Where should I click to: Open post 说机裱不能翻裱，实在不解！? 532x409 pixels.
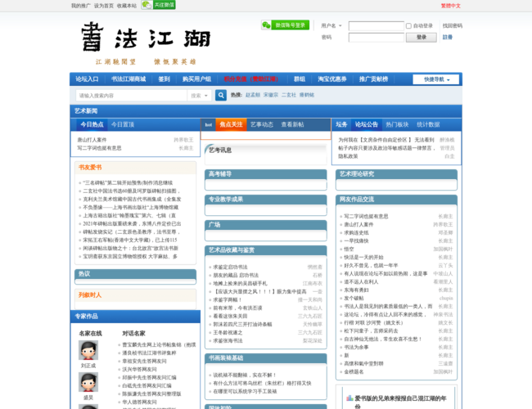pyautogui.click(x=245, y=375)
